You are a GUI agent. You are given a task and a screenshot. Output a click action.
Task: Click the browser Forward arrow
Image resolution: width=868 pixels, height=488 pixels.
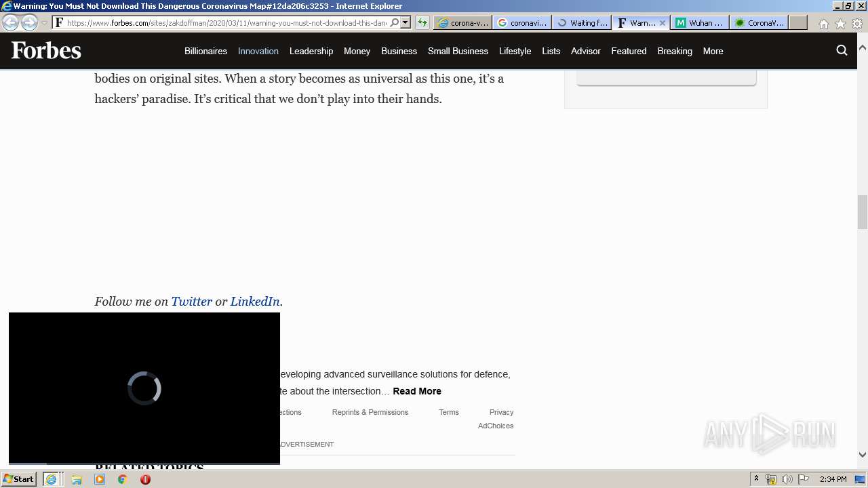(29, 22)
